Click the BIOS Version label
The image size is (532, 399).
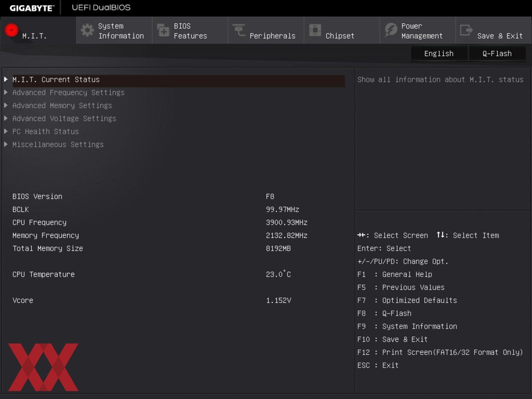(37, 196)
